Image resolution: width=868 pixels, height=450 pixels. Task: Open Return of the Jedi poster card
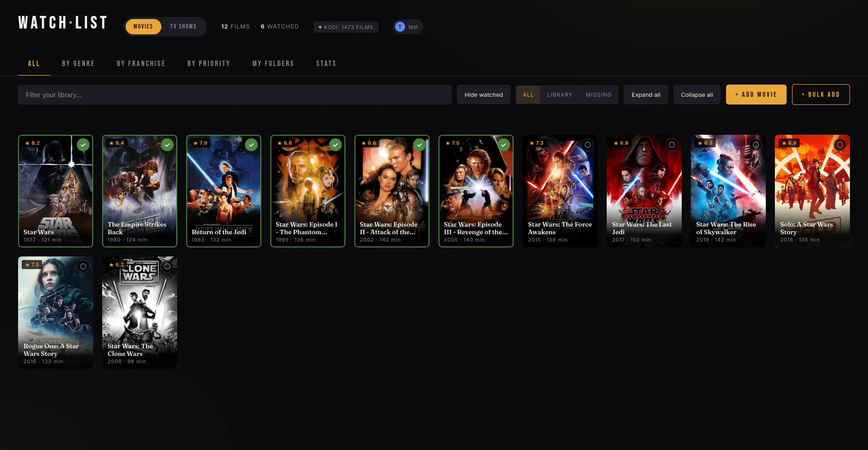224,191
